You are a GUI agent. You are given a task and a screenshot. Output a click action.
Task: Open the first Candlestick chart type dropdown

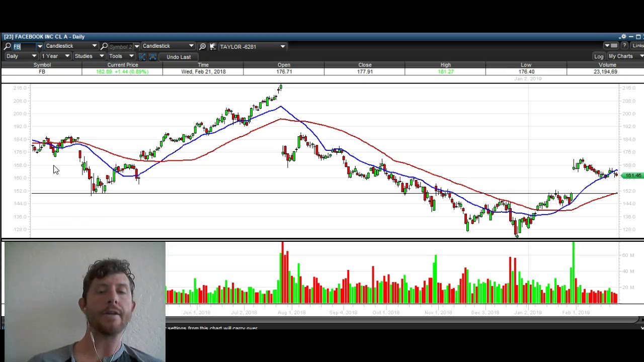(x=71, y=46)
